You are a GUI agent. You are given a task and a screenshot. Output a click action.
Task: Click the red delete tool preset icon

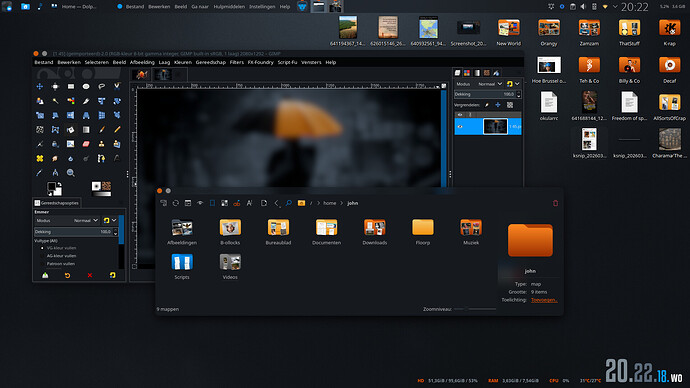pos(90,275)
